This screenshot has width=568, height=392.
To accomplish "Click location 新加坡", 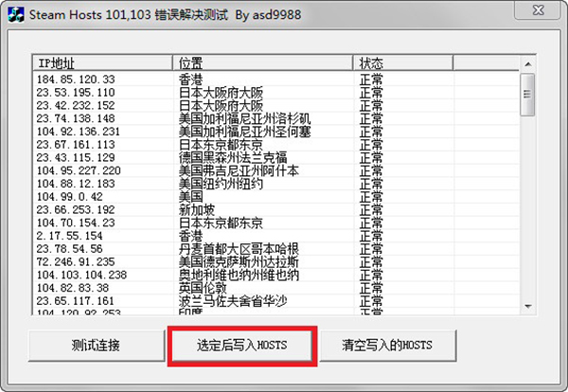I will [197, 210].
